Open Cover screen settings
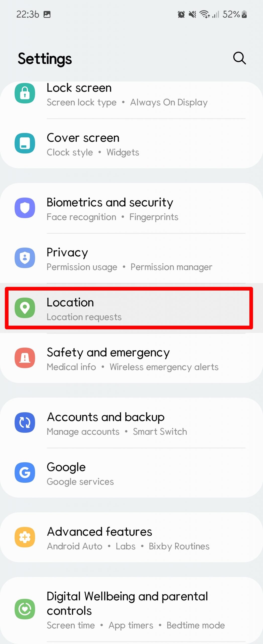Screen dimensions: 263x644 (131, 144)
